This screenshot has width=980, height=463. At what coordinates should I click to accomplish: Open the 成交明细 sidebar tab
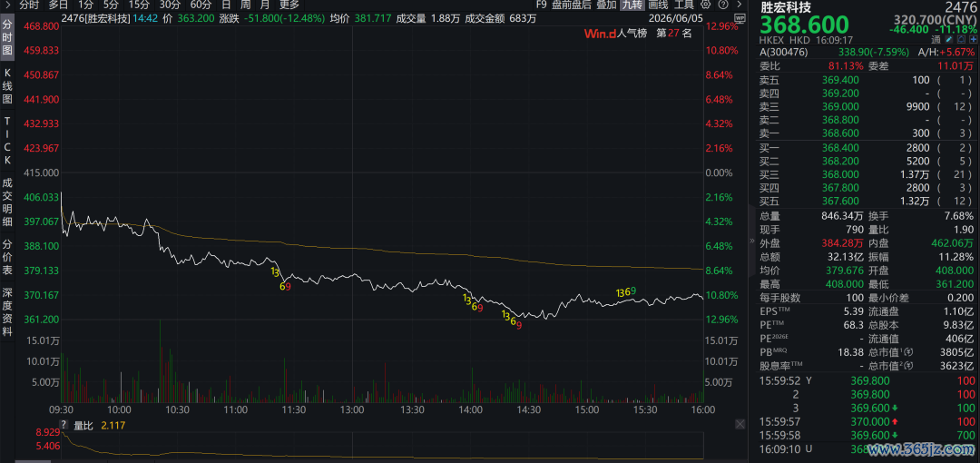tap(7, 202)
